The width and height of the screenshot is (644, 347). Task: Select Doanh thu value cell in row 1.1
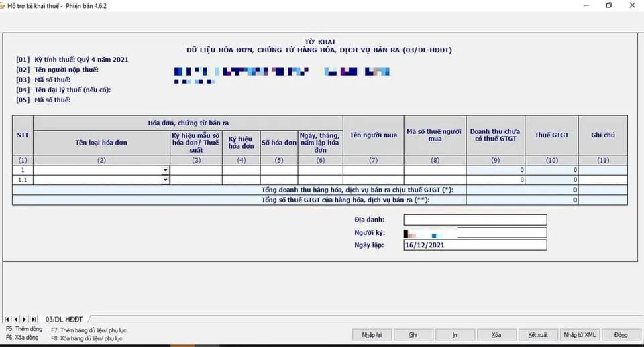coord(496,180)
